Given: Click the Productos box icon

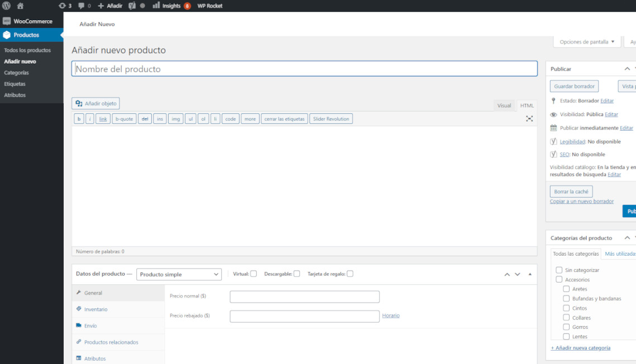Looking at the screenshot, I should [7, 35].
